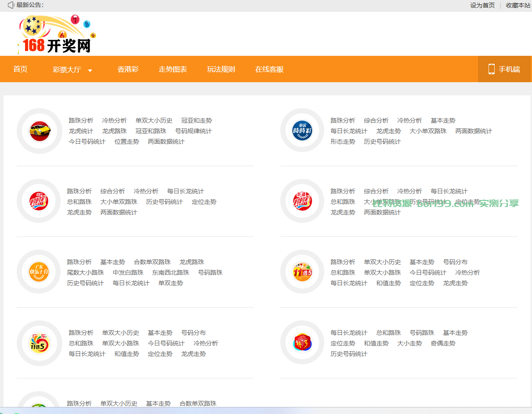This screenshot has width=532, height=414.
Task: Open 今日号码统计 in the 广东11选5 card
Action: 166,343
